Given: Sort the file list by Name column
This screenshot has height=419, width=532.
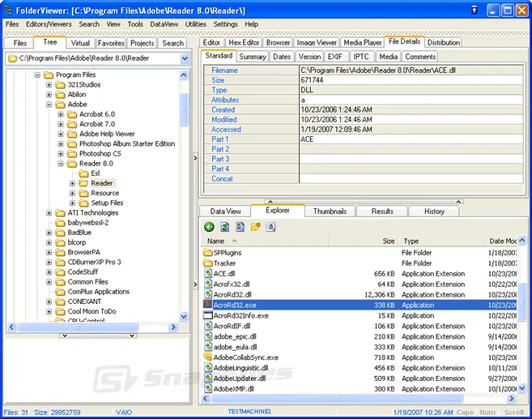Looking at the screenshot, I should (x=265, y=241).
